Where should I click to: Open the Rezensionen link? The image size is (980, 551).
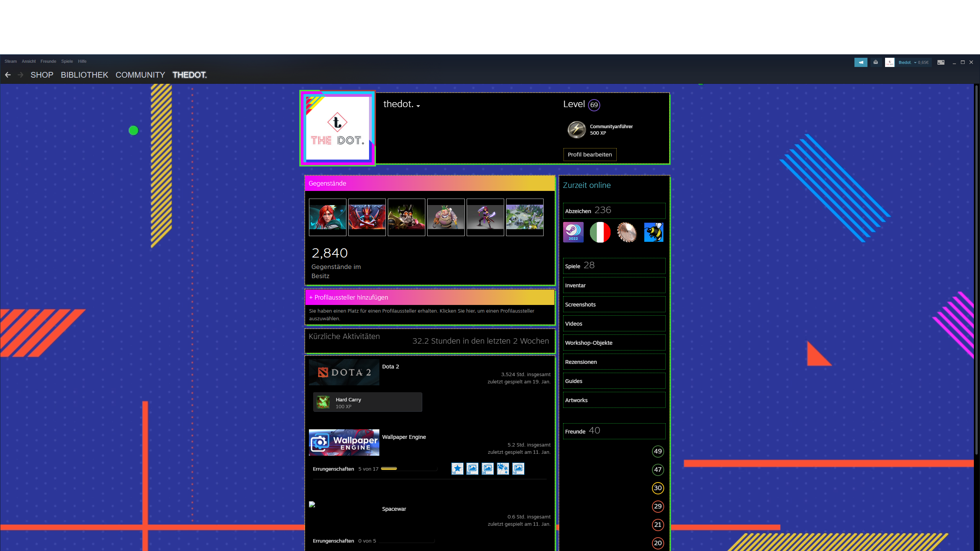point(614,362)
